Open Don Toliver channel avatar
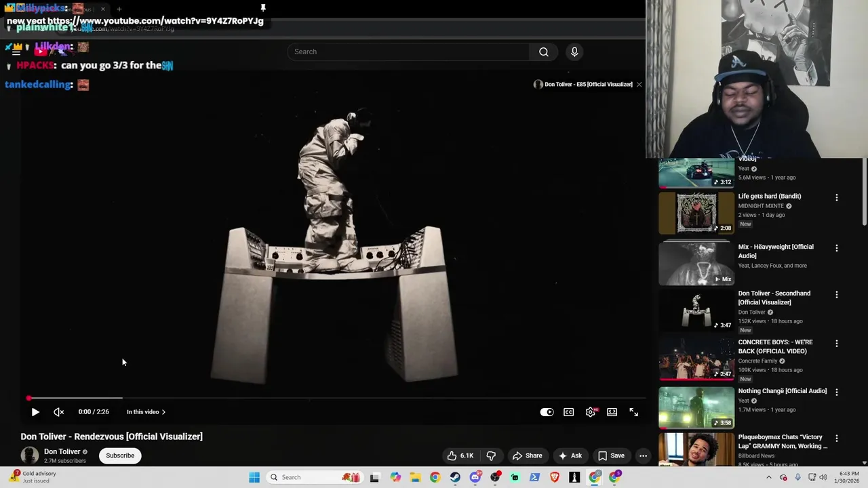The height and width of the screenshot is (488, 868). [30, 455]
